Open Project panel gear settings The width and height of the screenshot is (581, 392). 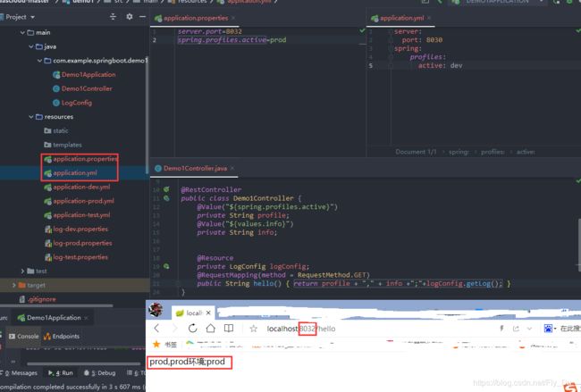tap(130, 17)
